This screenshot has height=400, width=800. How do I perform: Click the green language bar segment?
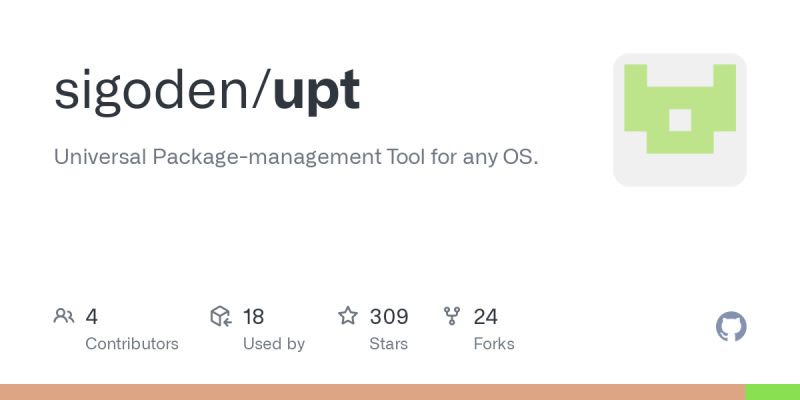click(772, 392)
